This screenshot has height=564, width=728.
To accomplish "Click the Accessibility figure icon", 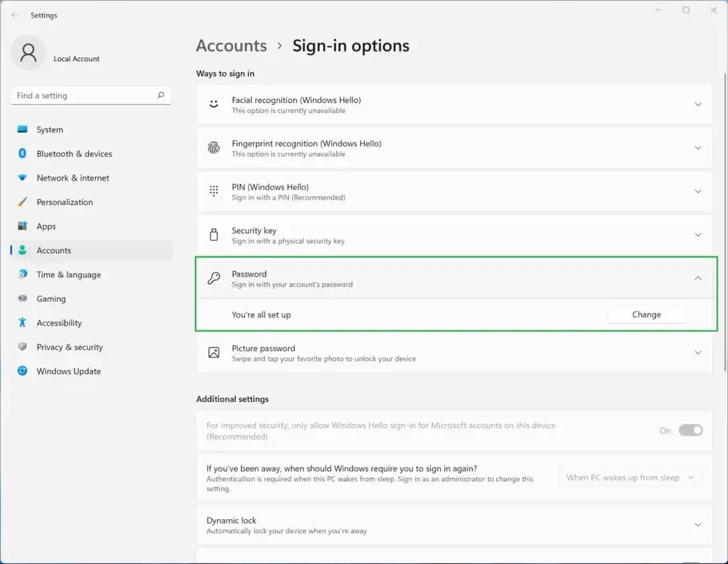I will coord(22,323).
